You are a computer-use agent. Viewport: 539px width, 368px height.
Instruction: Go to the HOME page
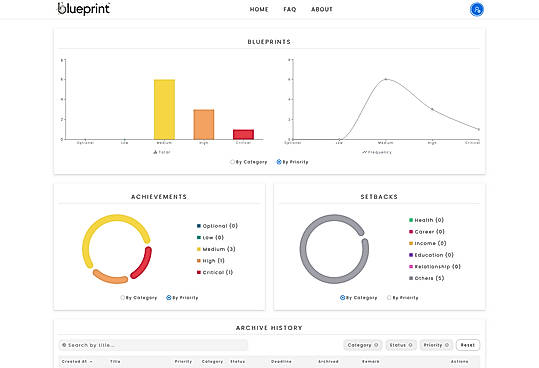pos(259,9)
